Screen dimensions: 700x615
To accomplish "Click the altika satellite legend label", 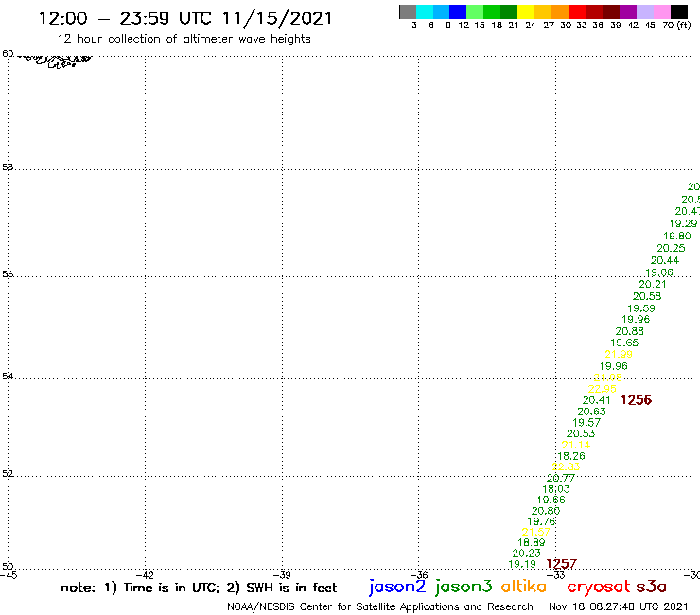I will 524,586.
